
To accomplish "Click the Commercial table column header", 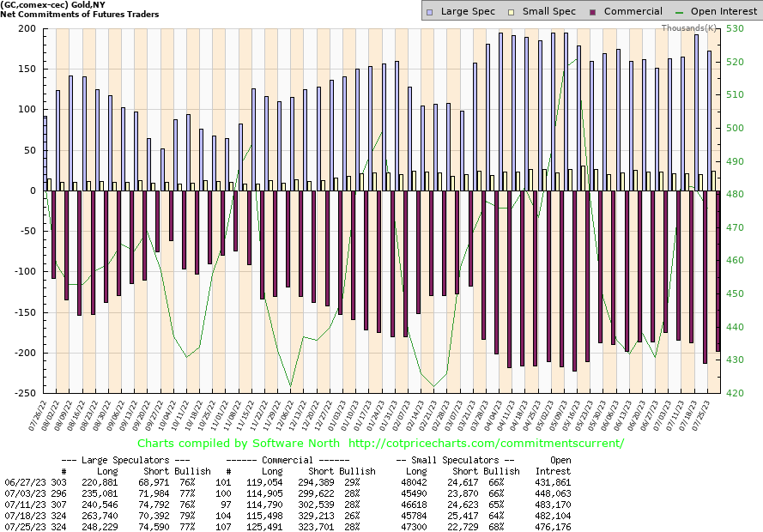I will pos(289,460).
